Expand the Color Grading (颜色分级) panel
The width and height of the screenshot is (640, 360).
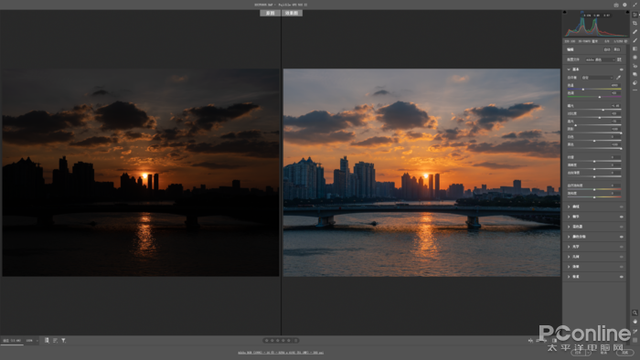(569, 237)
